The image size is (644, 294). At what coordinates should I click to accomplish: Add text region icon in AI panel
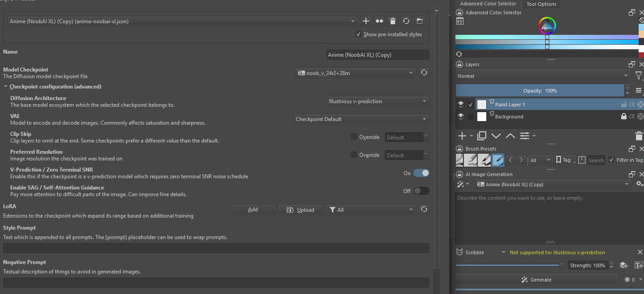pyautogui.click(x=639, y=265)
